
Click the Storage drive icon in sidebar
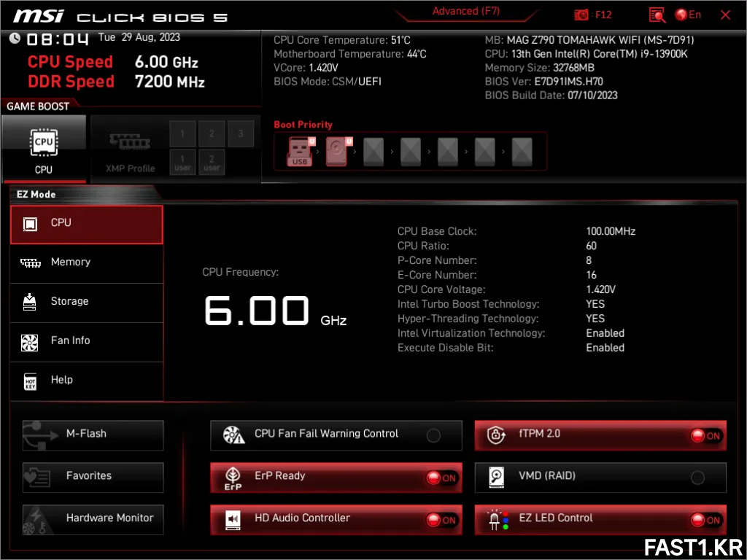[x=29, y=302]
